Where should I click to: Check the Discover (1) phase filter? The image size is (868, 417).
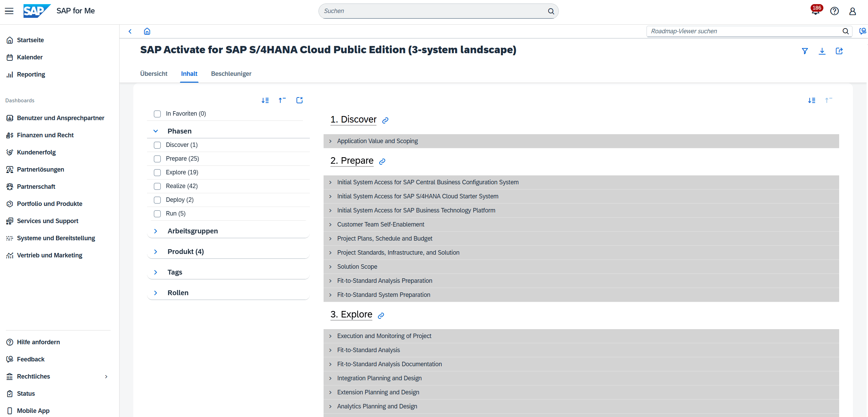(157, 145)
